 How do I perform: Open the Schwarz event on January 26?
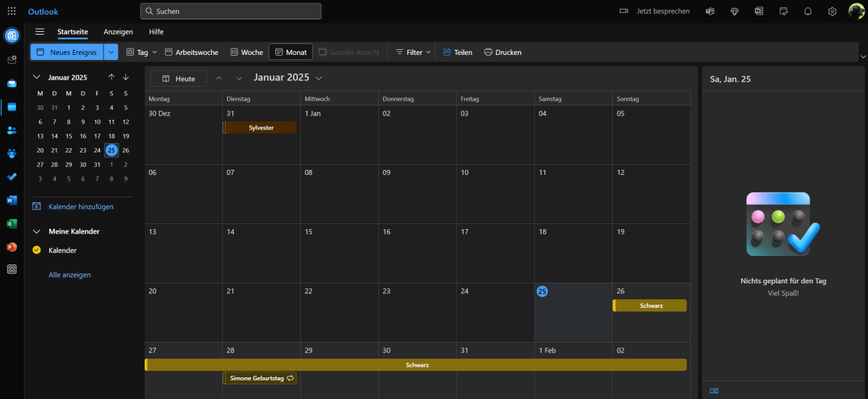650,306
